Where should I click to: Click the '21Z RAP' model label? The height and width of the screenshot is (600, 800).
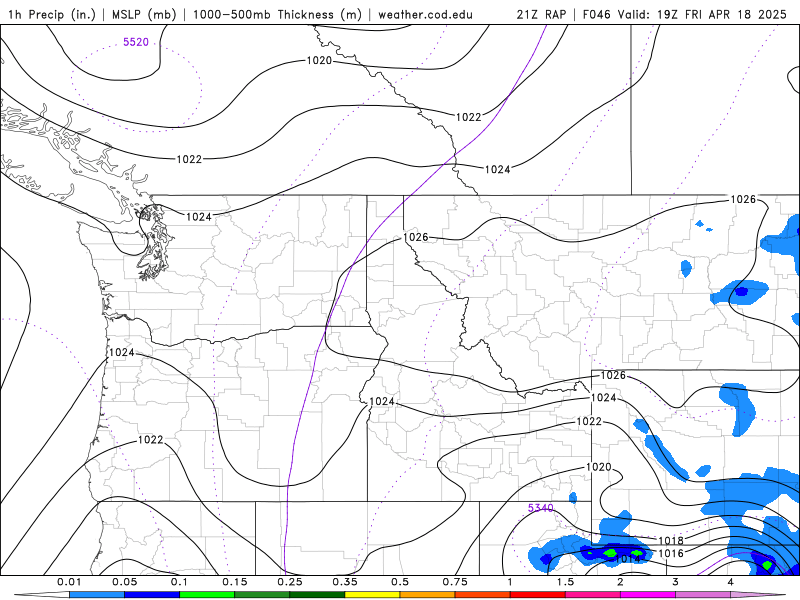[x=541, y=14]
